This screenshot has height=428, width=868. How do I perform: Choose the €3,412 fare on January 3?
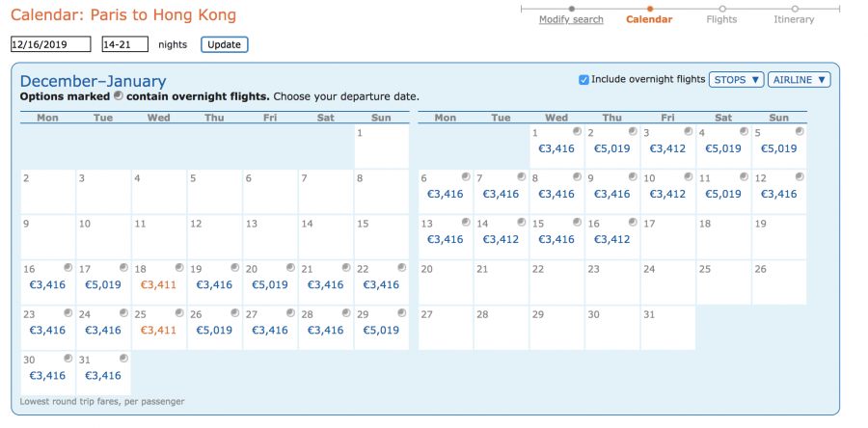[x=667, y=148]
